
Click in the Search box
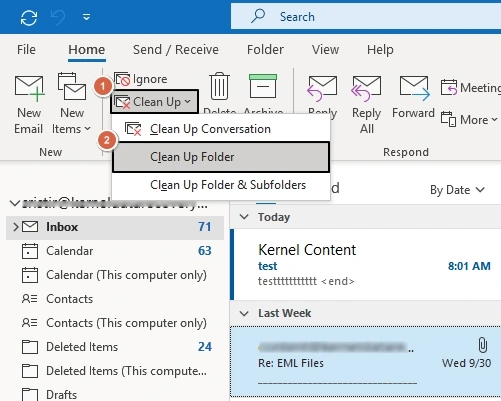tap(366, 17)
